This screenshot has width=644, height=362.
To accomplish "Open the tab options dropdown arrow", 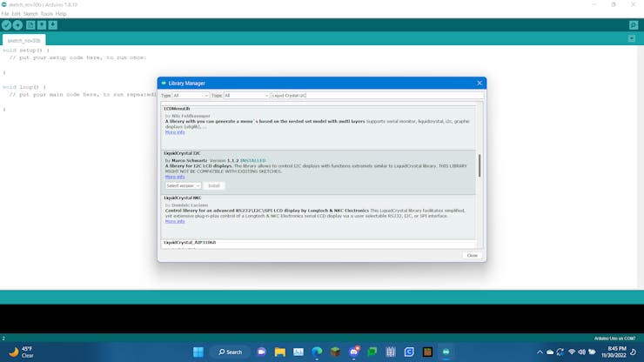I will pos(632,38).
